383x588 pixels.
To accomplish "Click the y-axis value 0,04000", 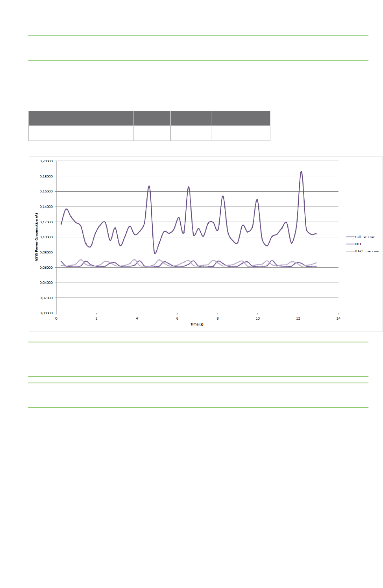I will (46, 283).
